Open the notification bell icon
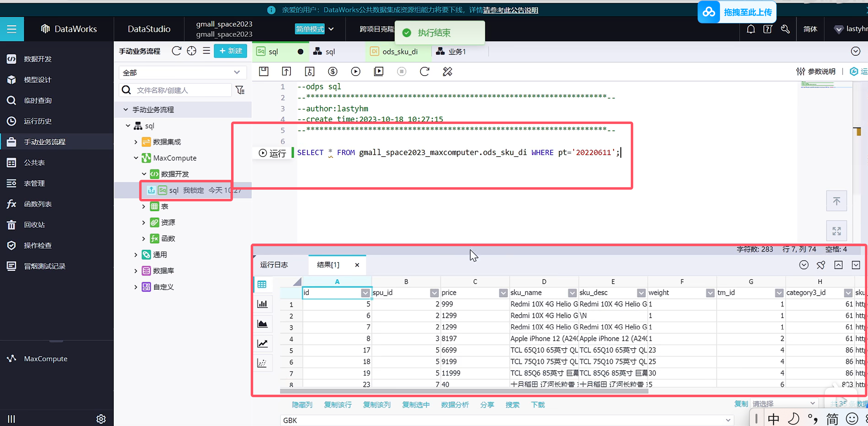This screenshot has width=868, height=426. pos(750,29)
